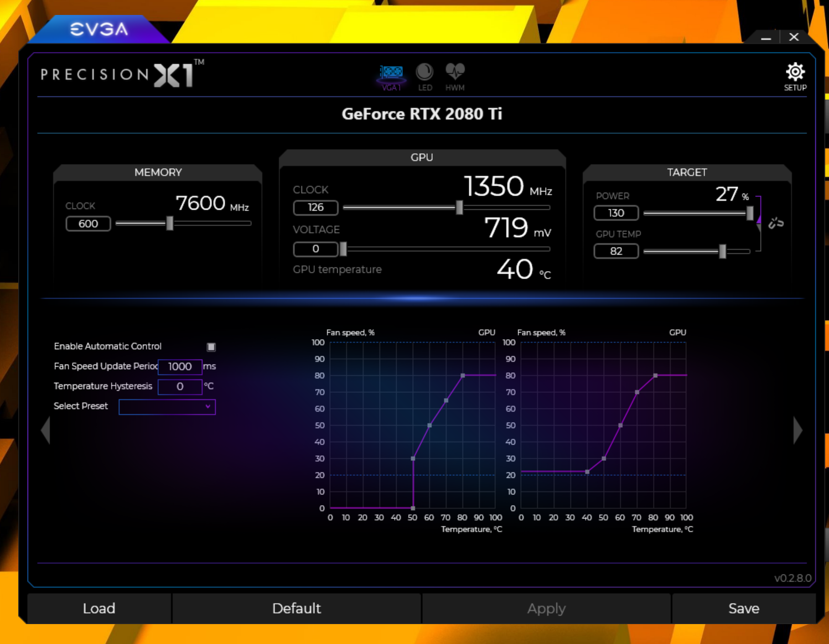The height and width of the screenshot is (644, 829).
Task: Click the 719 mV voltage readout
Action: 517,228
